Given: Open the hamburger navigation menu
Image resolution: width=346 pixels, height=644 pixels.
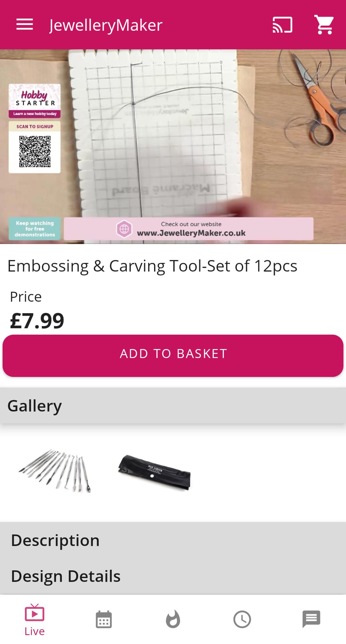Looking at the screenshot, I should click(25, 25).
